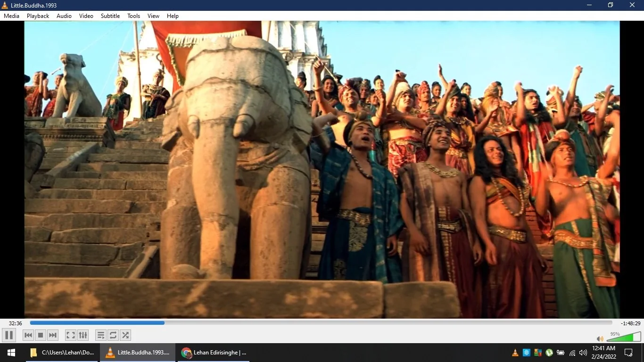
Task: Toggle the remaining time display -1:48:29
Action: [x=631, y=323]
